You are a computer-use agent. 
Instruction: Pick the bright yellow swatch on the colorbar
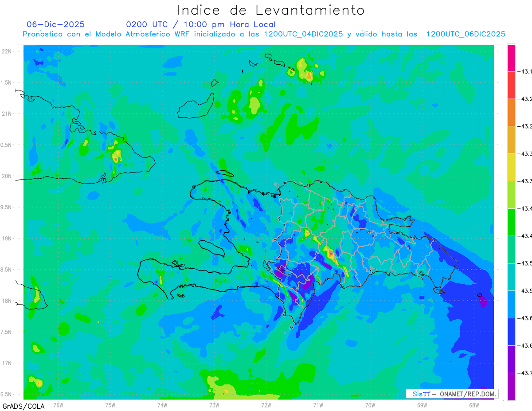[511, 167]
